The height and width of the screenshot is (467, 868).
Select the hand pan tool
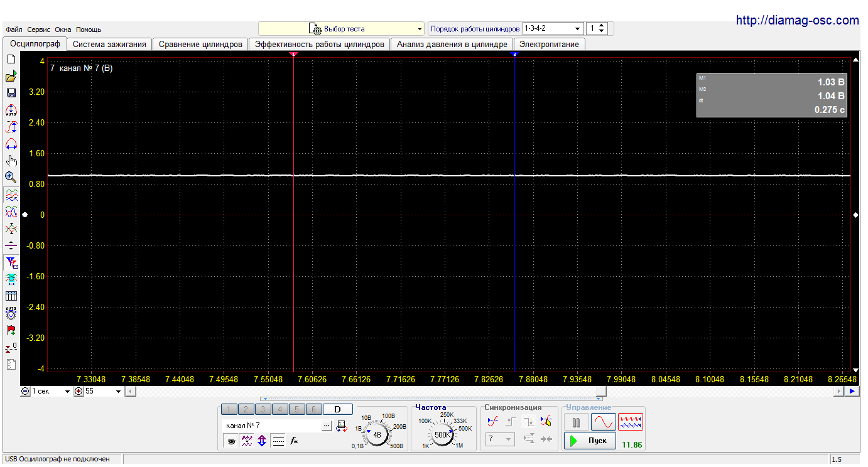[x=11, y=161]
